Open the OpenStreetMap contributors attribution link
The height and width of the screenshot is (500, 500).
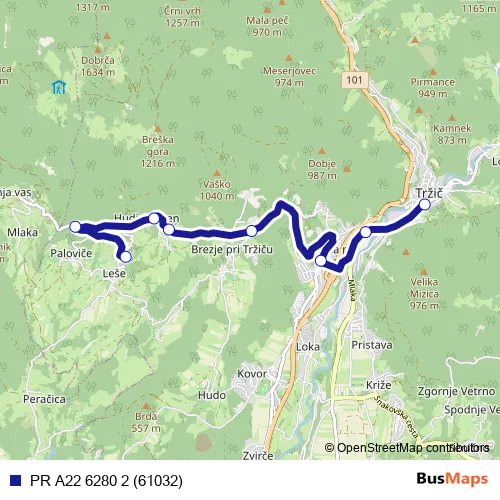pyautogui.click(x=407, y=448)
